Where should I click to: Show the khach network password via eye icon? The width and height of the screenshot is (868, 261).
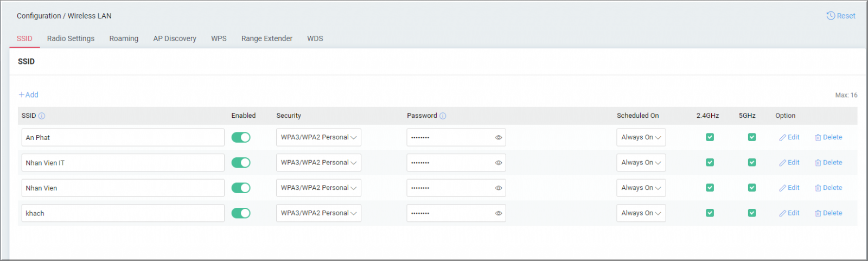pos(498,213)
